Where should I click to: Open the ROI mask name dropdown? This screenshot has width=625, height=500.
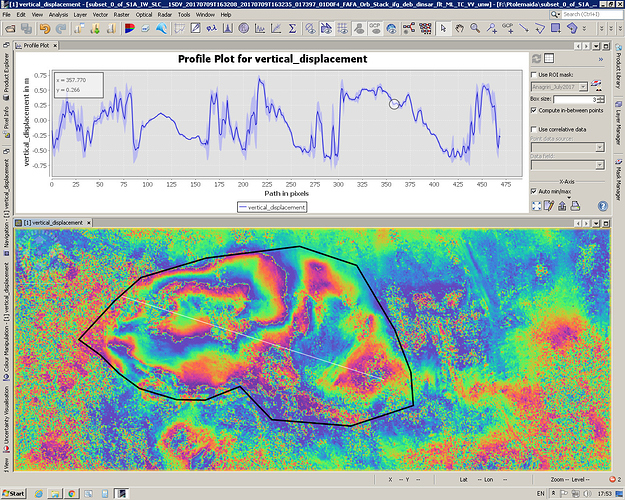pos(583,87)
